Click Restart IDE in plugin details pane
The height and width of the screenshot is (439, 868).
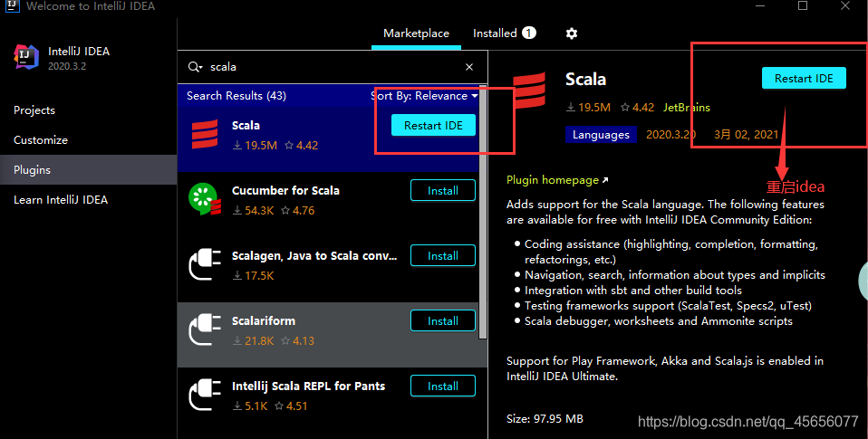(804, 79)
